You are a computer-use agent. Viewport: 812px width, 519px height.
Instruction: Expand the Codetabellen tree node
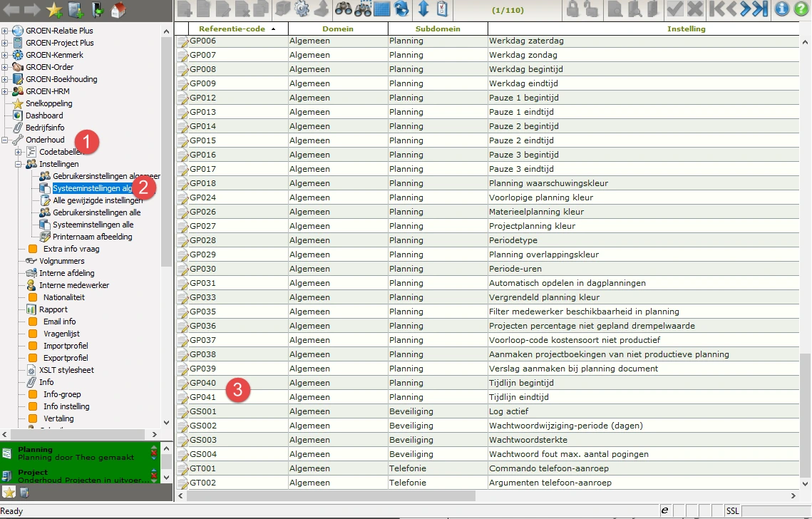click(19, 153)
